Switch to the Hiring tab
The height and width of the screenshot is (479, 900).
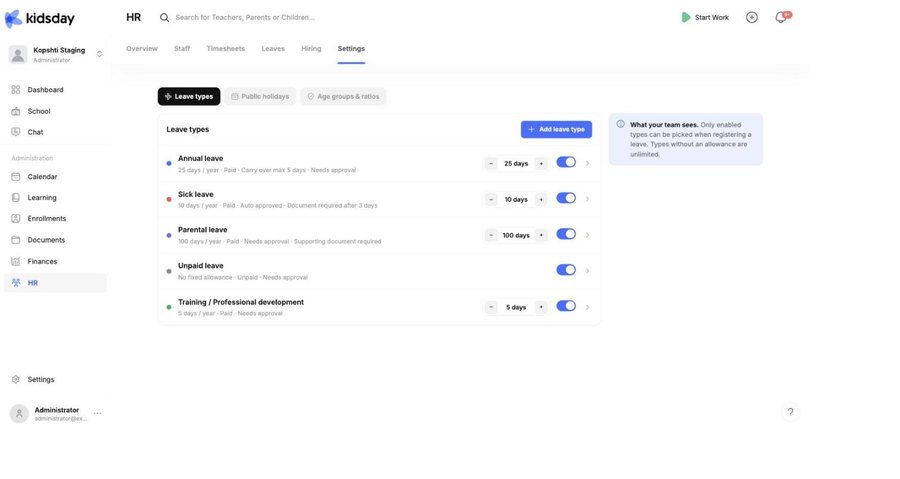(x=311, y=49)
